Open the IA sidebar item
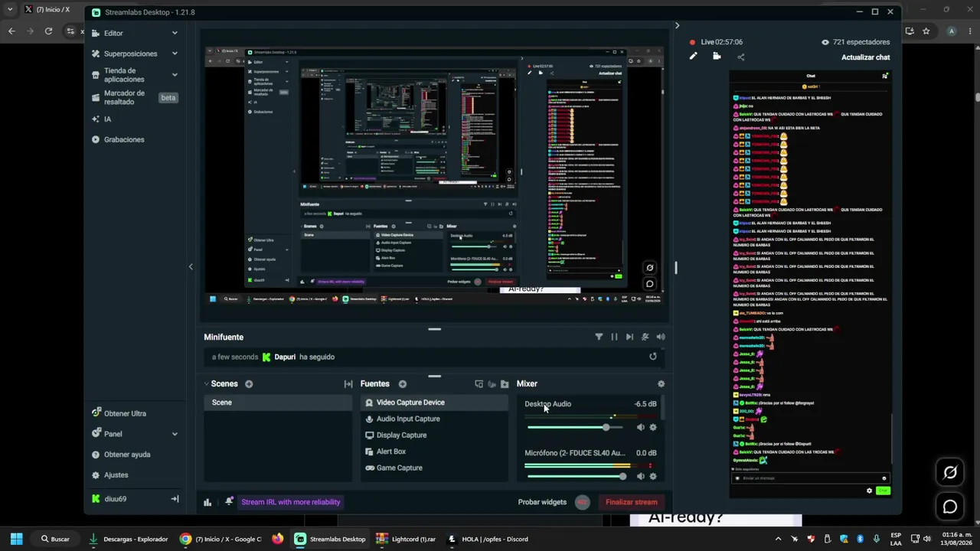The image size is (980, 551). (107, 119)
